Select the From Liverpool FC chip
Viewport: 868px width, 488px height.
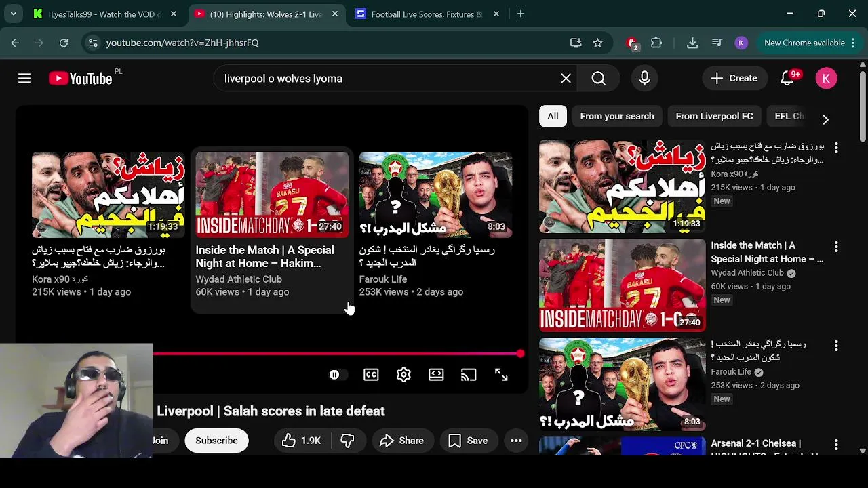click(x=714, y=116)
